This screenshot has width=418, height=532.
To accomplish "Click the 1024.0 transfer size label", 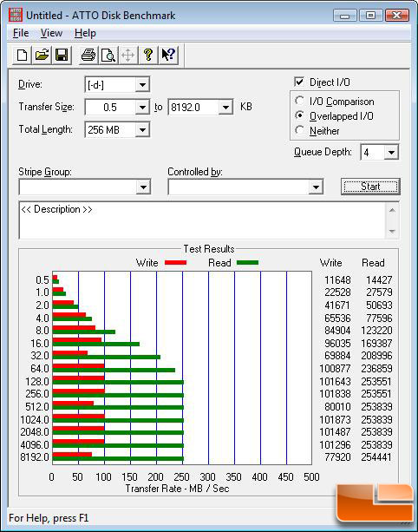I will coord(35,420).
